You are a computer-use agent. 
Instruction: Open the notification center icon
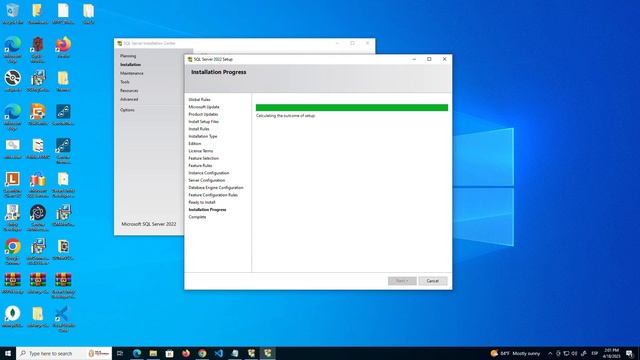pyautogui.click(x=629, y=353)
